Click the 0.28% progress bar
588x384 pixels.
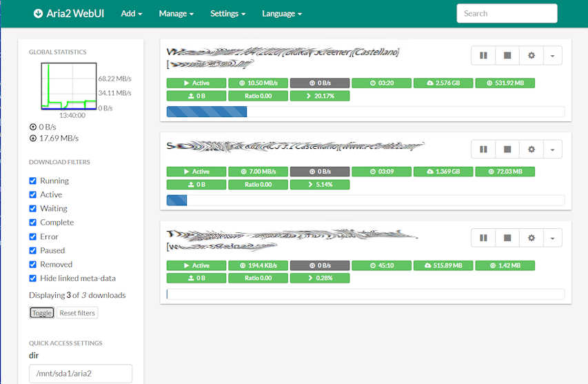(365, 294)
